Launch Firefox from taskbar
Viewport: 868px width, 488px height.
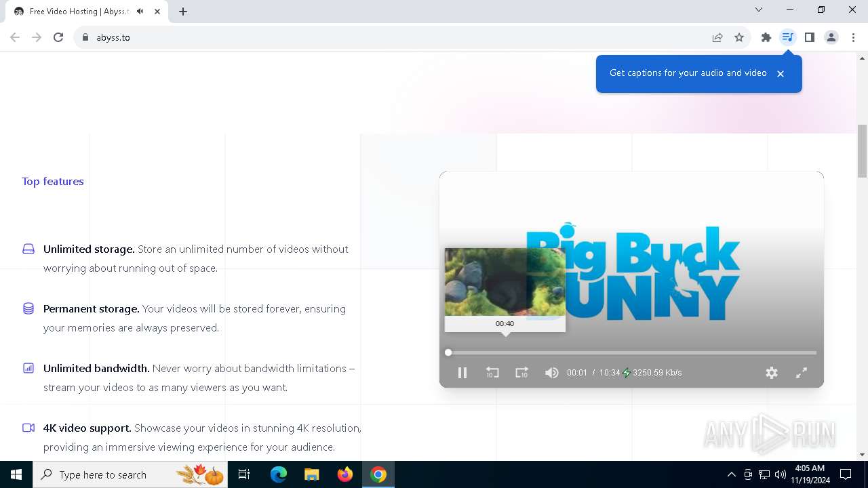coord(345,474)
